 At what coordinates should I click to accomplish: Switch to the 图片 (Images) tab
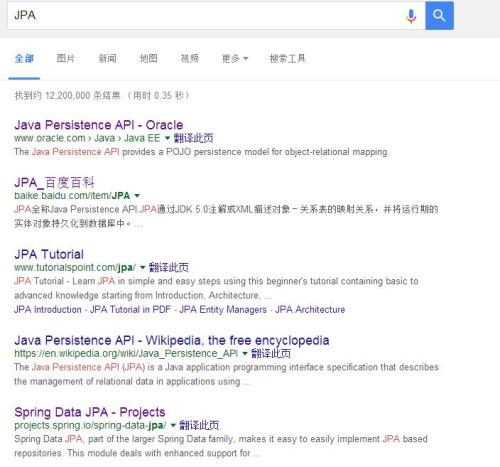[x=66, y=59]
